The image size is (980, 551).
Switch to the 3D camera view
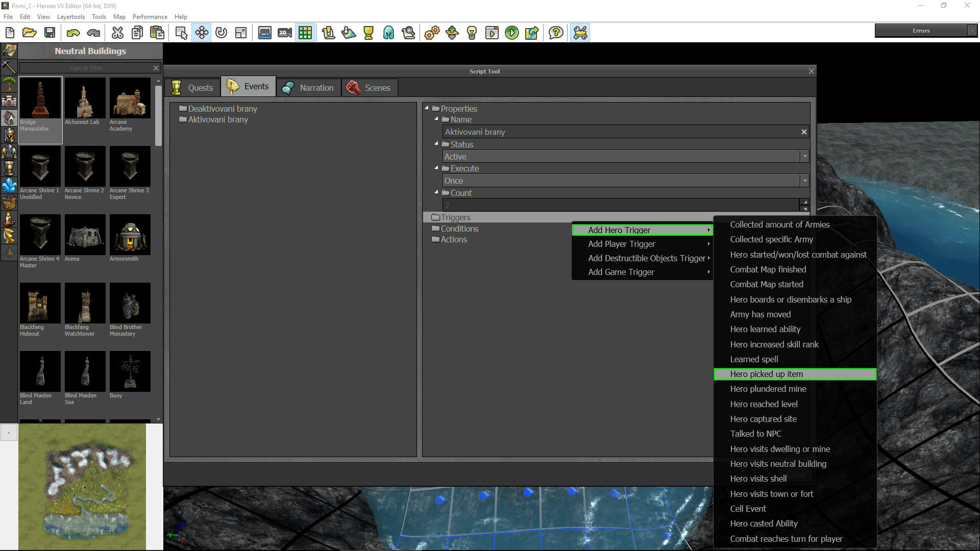264,33
